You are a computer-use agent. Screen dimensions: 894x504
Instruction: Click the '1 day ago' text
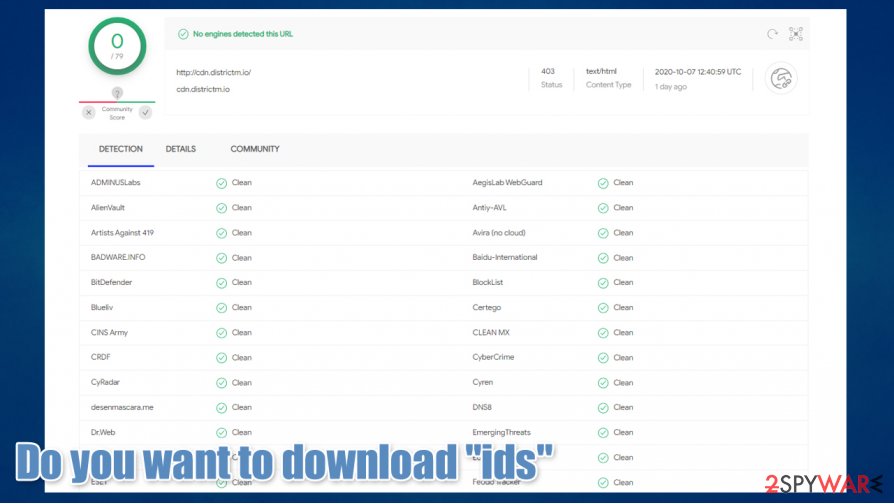(670, 87)
